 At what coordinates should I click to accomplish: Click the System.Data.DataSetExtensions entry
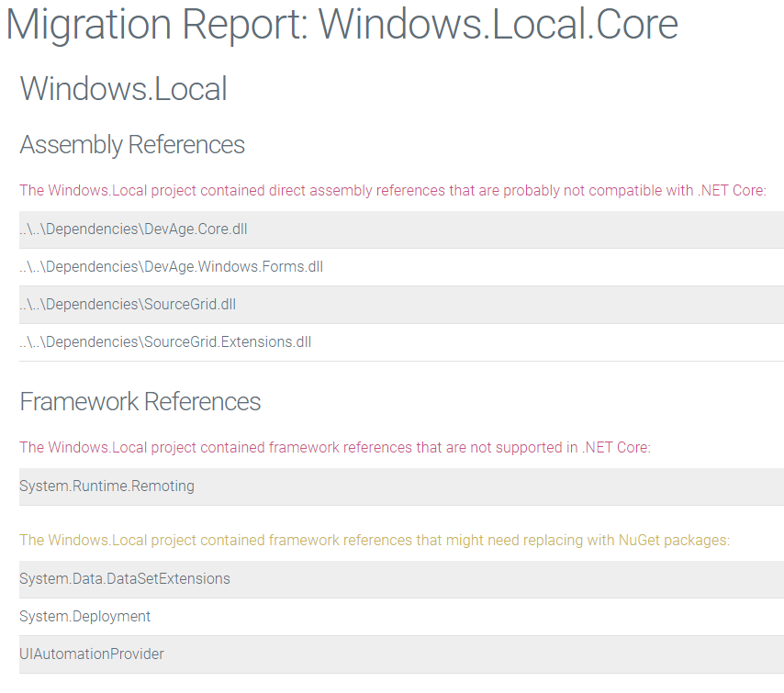124,578
